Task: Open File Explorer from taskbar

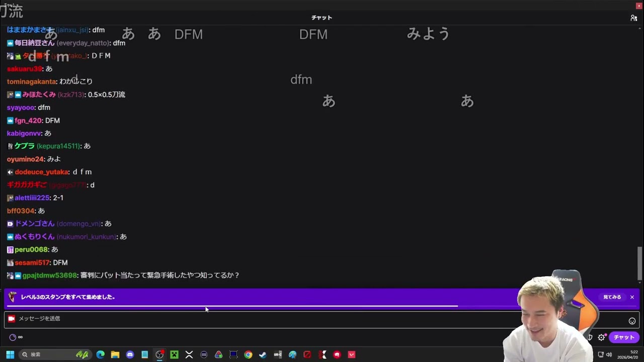Action: coord(115,354)
